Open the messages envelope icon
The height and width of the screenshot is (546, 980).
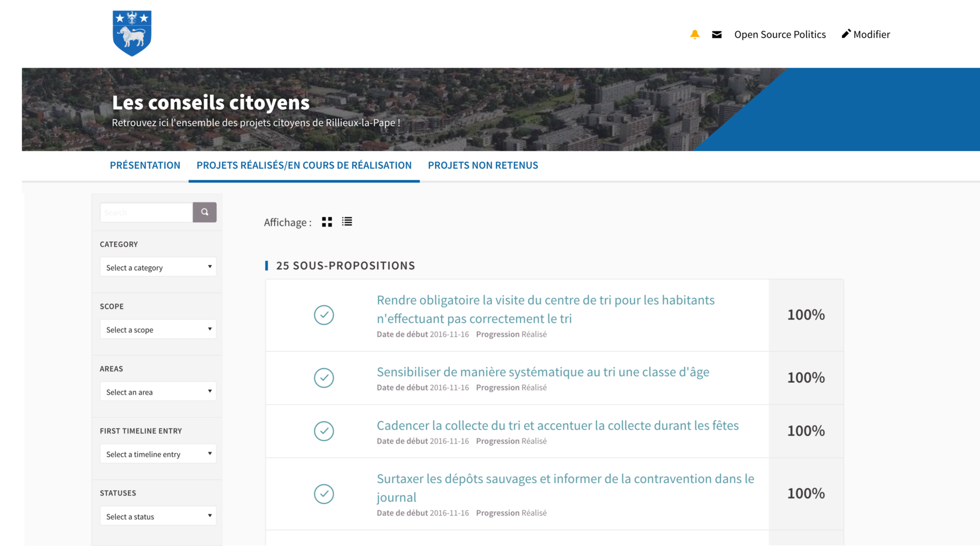click(x=717, y=34)
